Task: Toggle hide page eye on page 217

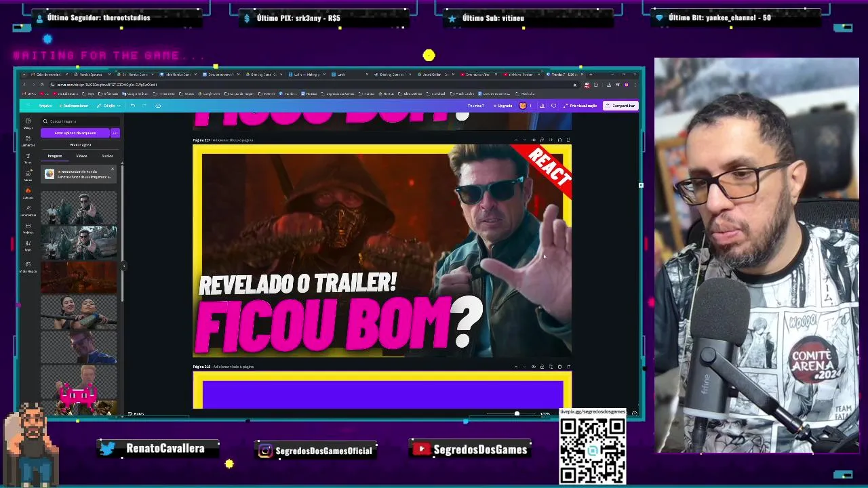Action: coord(534,140)
